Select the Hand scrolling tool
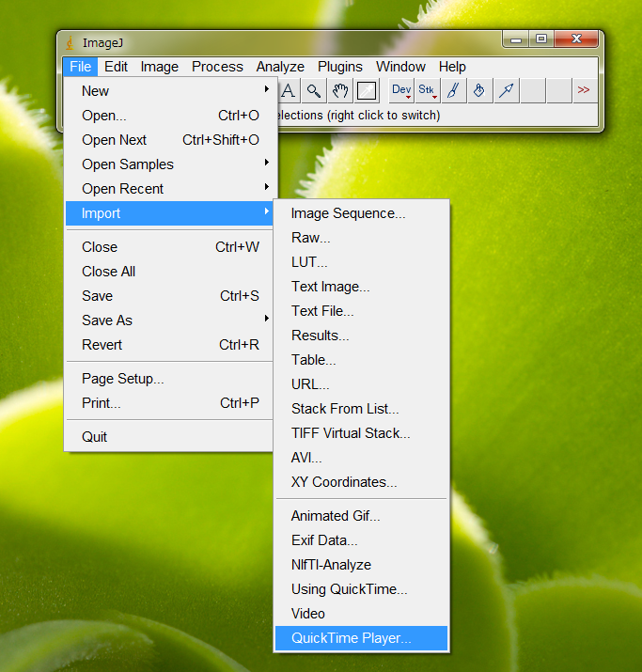642x672 pixels. click(340, 90)
